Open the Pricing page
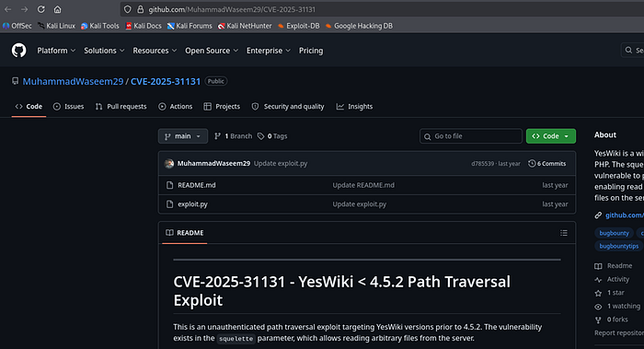Screen dimensions: 644x349 (311, 50)
